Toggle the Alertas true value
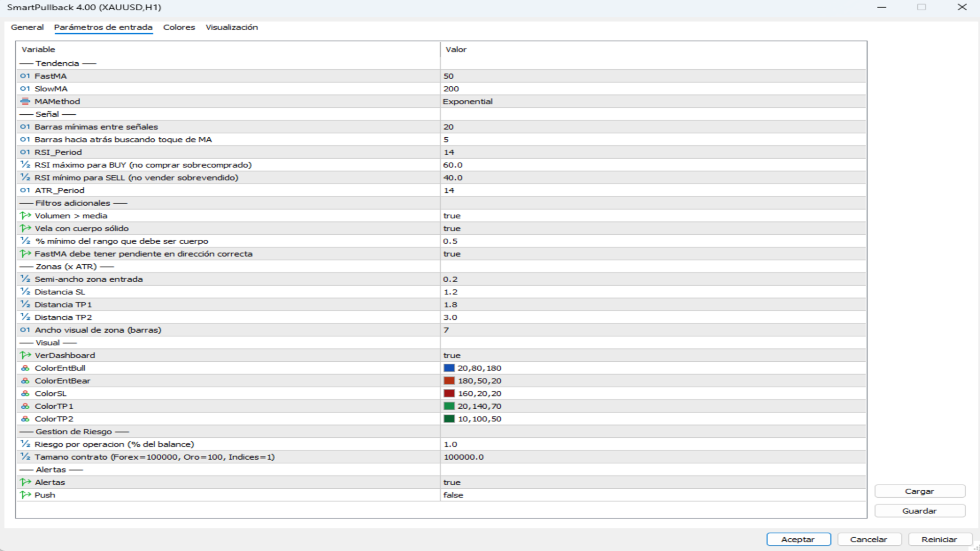This screenshot has height=551, width=980. click(452, 483)
